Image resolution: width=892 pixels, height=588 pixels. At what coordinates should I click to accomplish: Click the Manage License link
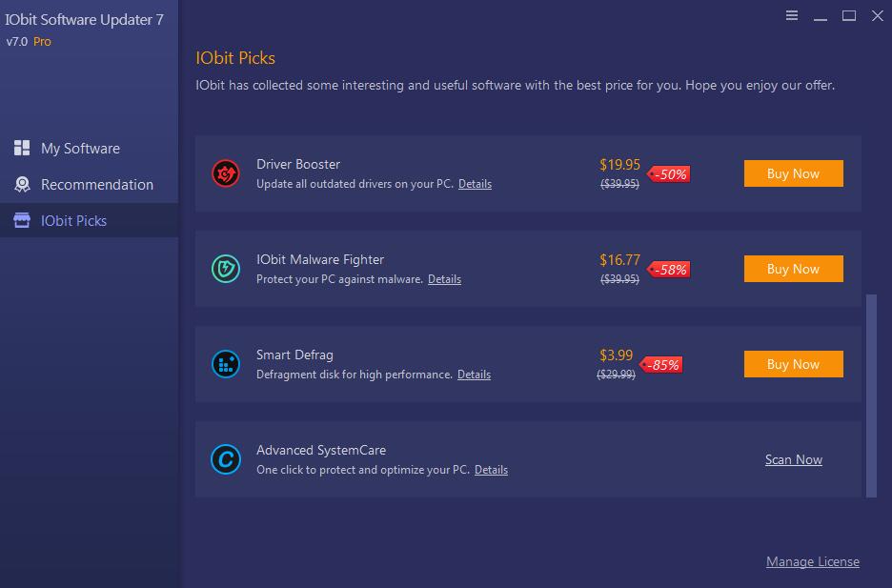point(812,562)
